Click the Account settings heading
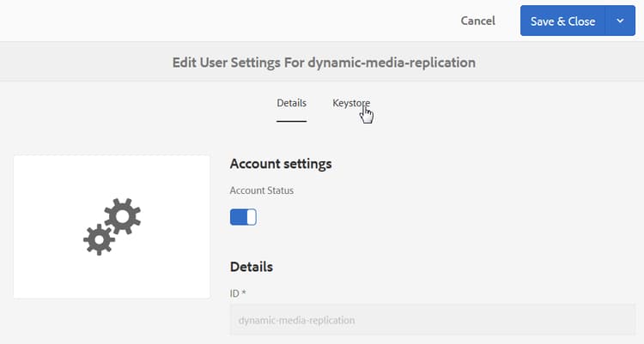644x344 pixels. 281,163
